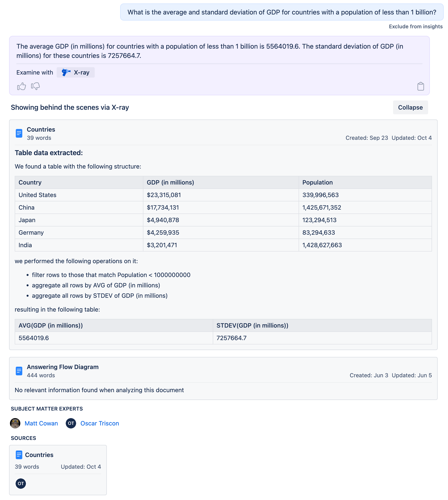Click the Population column header
The image size is (448, 500).
coord(317,183)
